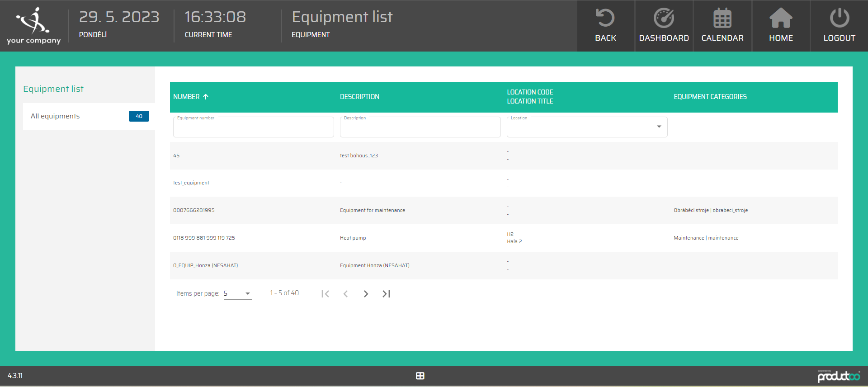Click the Equipment number filter field
This screenshot has width=868, height=387.
[253, 128]
